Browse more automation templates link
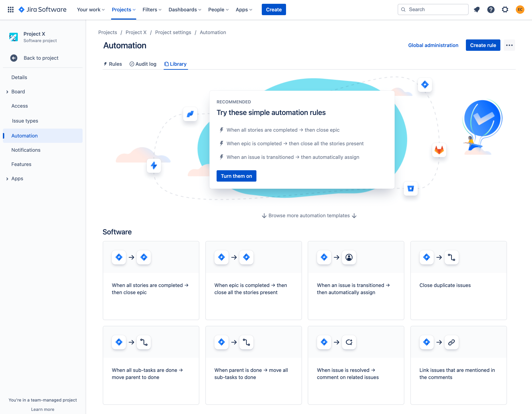 pyautogui.click(x=309, y=215)
